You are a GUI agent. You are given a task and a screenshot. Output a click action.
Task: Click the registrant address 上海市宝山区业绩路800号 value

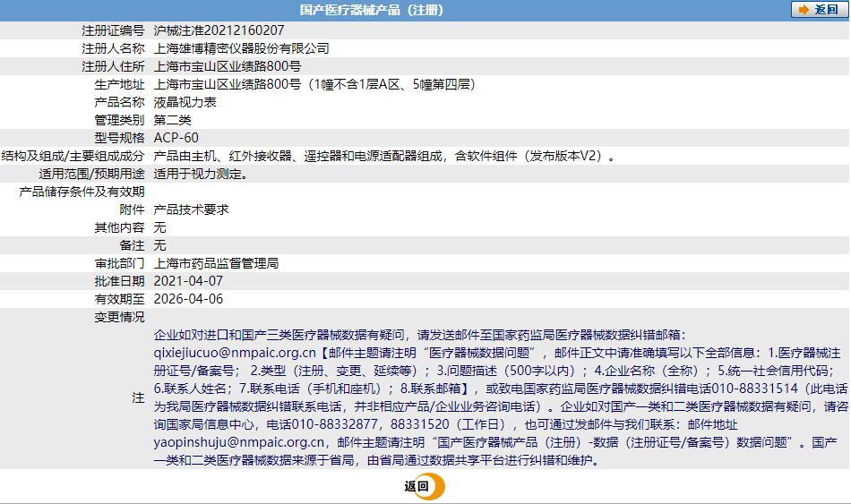pyautogui.click(x=228, y=66)
